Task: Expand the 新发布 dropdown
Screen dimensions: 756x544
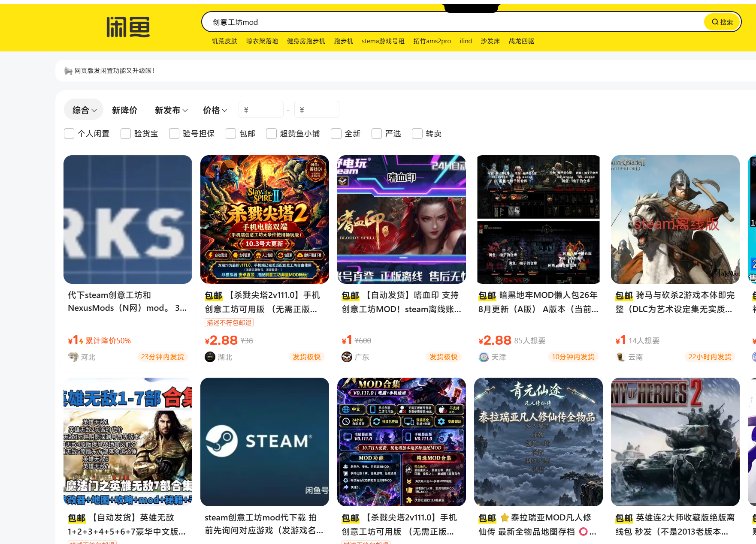Action: [x=171, y=110]
